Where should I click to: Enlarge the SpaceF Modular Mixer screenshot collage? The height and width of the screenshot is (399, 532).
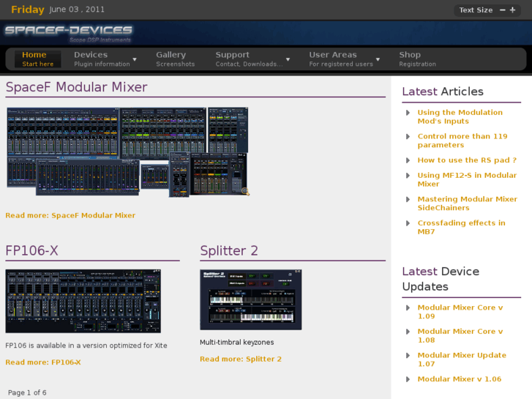point(128,152)
